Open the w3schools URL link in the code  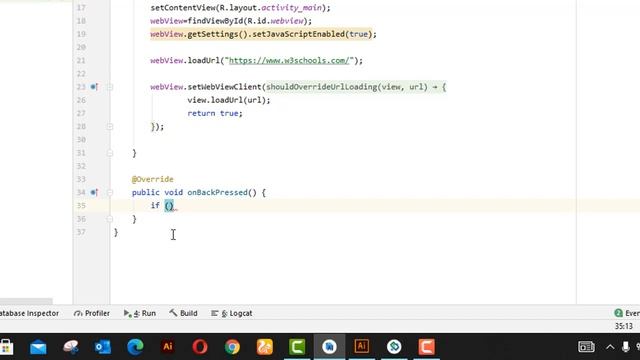289,60
